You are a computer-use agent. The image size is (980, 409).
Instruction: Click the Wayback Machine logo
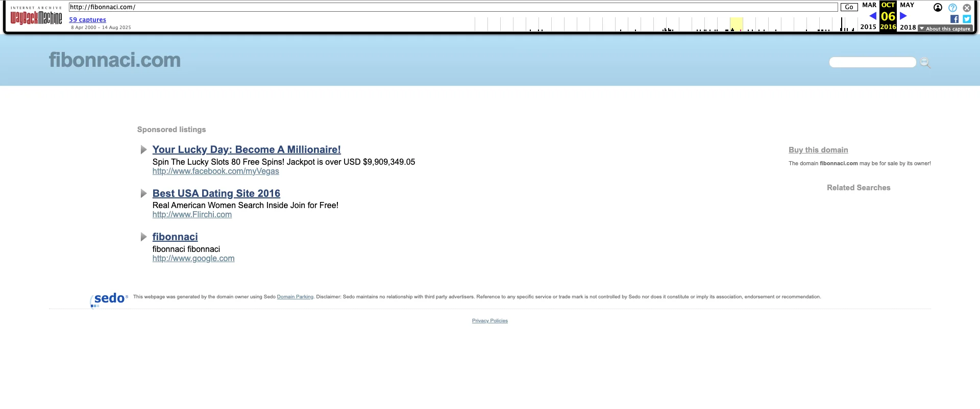tap(36, 17)
